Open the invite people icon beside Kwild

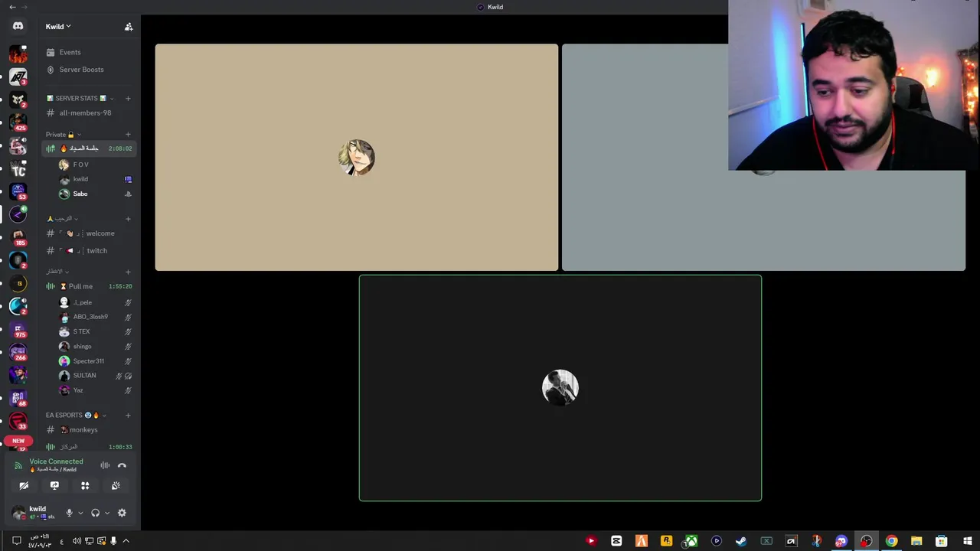[129, 27]
